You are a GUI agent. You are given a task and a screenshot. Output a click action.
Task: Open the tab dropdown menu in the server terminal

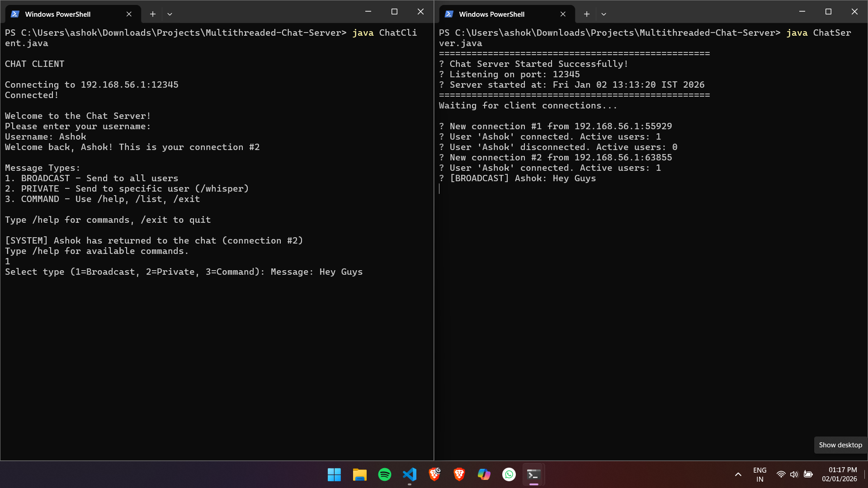coord(604,14)
